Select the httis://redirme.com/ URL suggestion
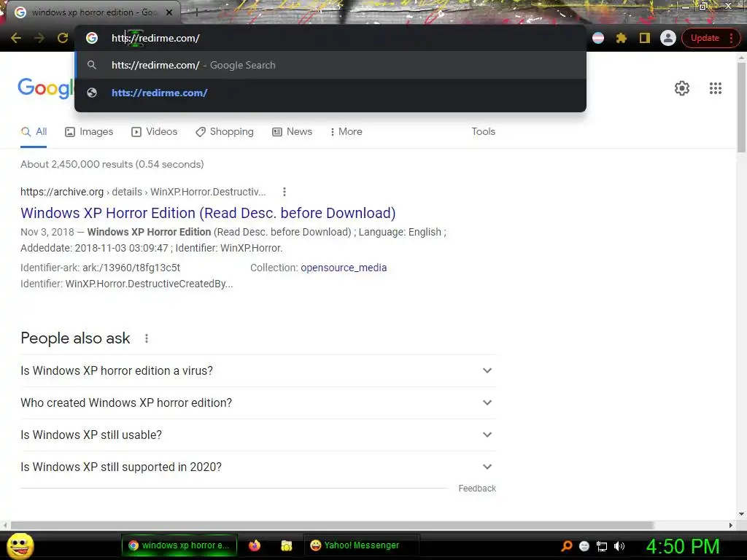747x560 pixels. (x=330, y=93)
